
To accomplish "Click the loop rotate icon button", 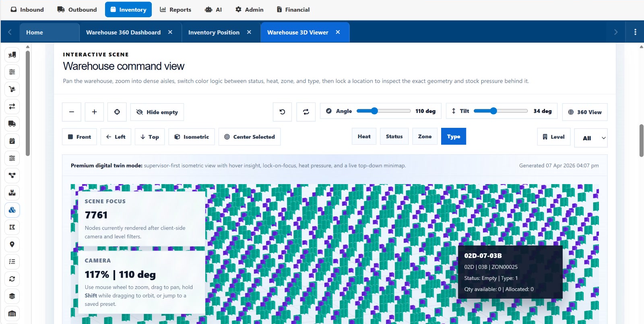I will click(306, 112).
